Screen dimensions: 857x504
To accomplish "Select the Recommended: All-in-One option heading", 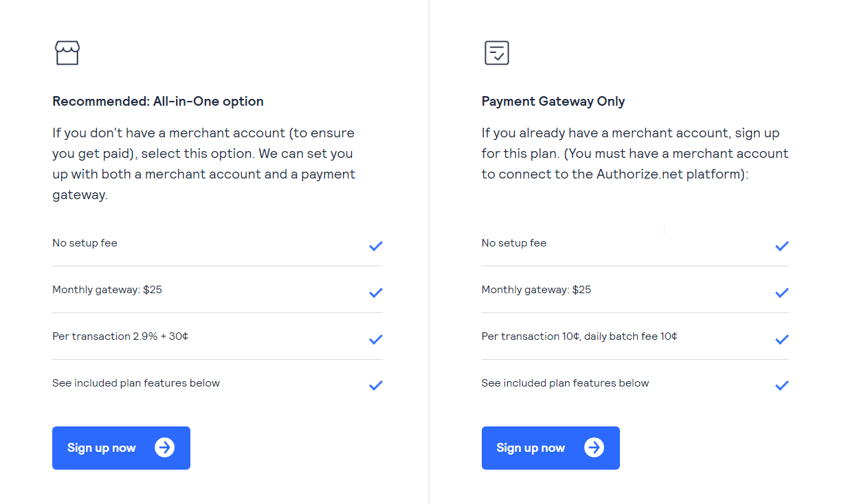I will coord(157,101).
